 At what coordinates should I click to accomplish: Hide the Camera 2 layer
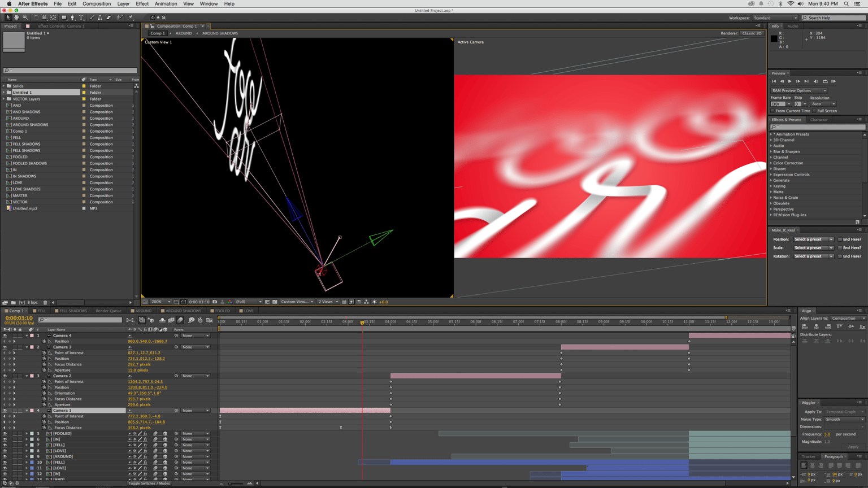click(x=5, y=376)
